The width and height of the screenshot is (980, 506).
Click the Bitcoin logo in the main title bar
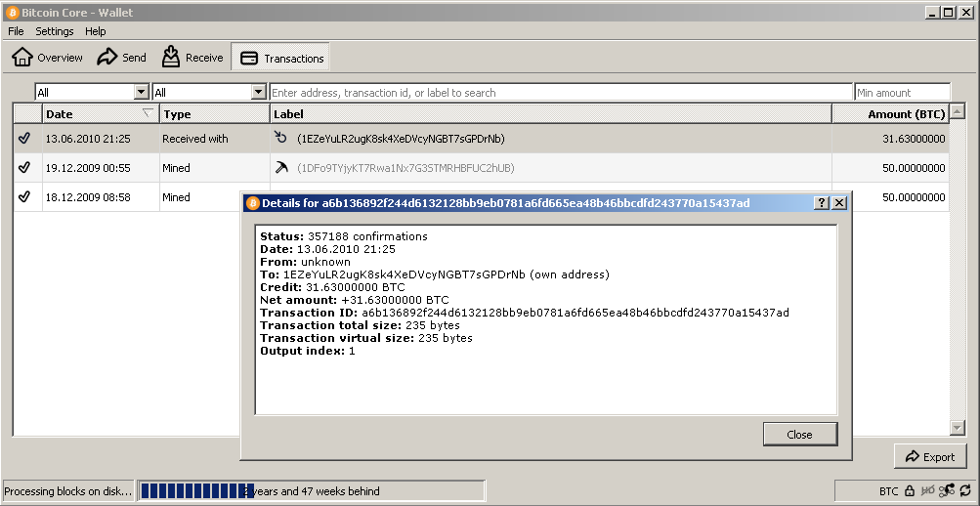(x=12, y=12)
